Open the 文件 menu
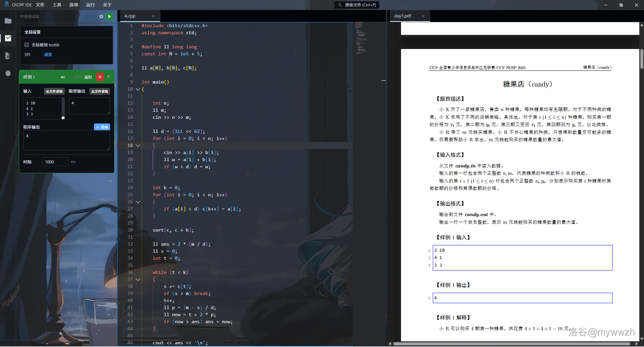The height and width of the screenshot is (347, 644). pos(40,5)
